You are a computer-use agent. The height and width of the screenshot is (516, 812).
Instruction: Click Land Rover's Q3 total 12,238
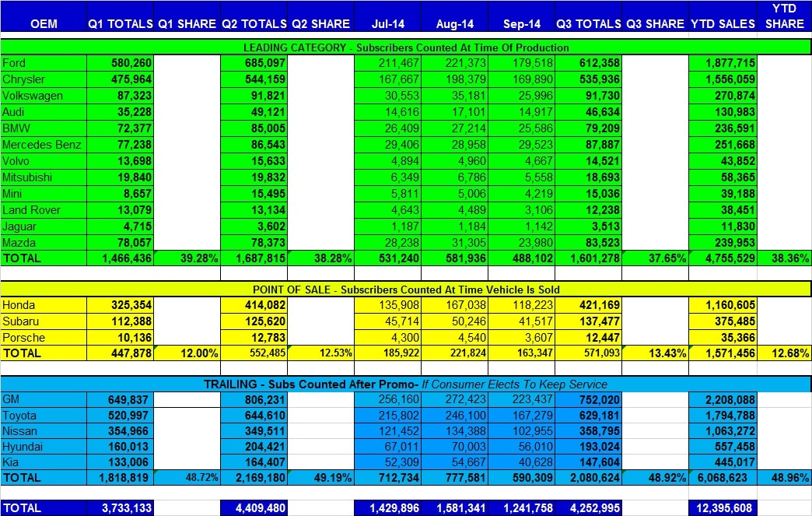click(588, 210)
